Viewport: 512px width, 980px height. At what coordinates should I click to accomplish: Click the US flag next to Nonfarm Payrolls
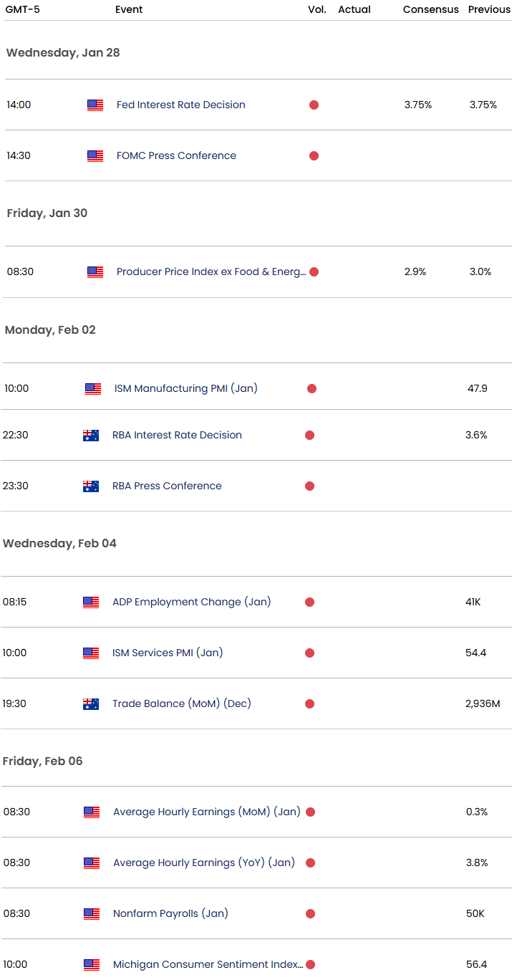[x=92, y=914]
